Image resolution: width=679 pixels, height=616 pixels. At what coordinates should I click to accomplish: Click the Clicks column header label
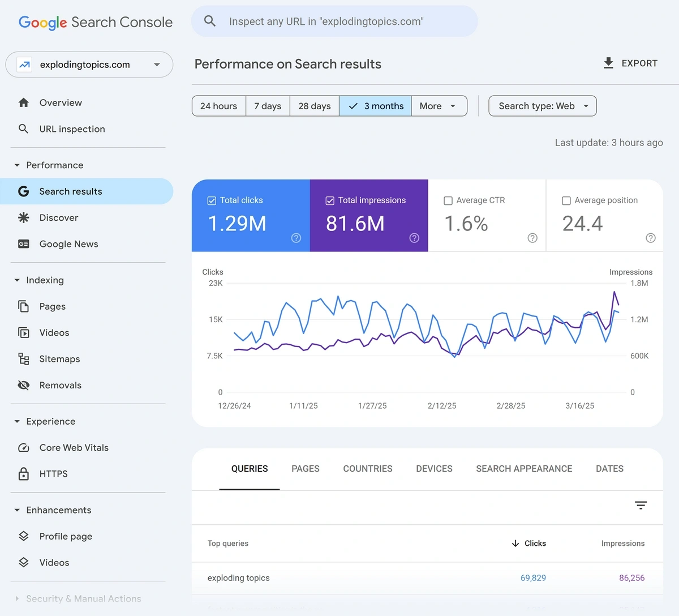(535, 543)
